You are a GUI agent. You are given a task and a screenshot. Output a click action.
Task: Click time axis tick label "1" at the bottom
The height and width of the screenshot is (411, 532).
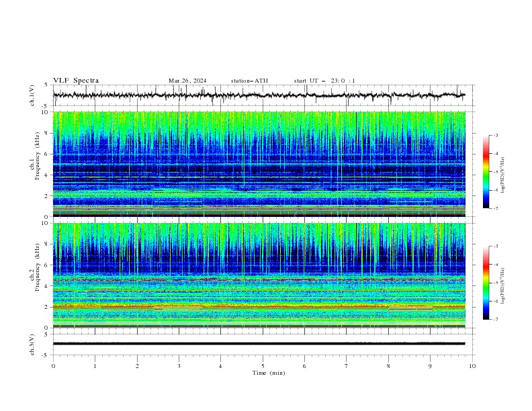click(95, 366)
